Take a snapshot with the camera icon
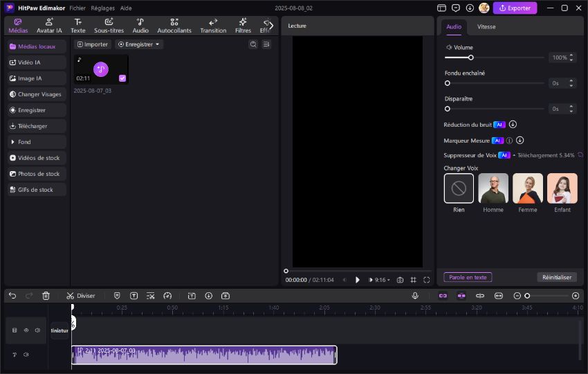This screenshot has width=588, height=374. (400, 280)
